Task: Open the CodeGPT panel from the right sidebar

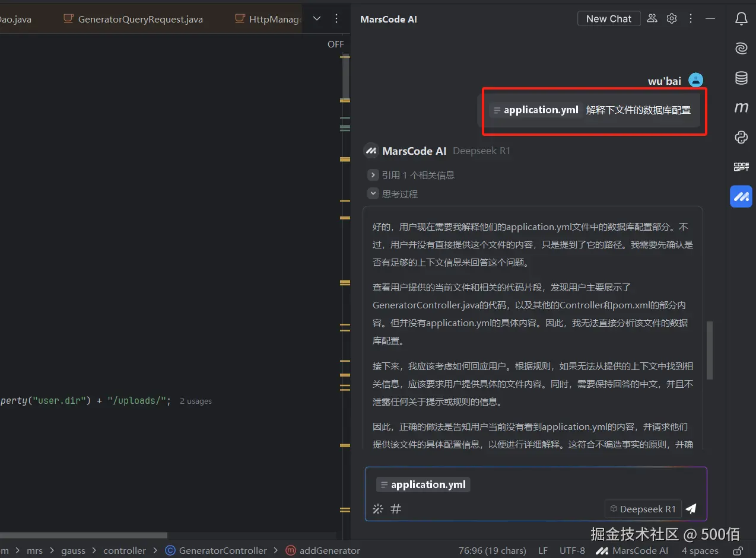Action: [x=741, y=167]
